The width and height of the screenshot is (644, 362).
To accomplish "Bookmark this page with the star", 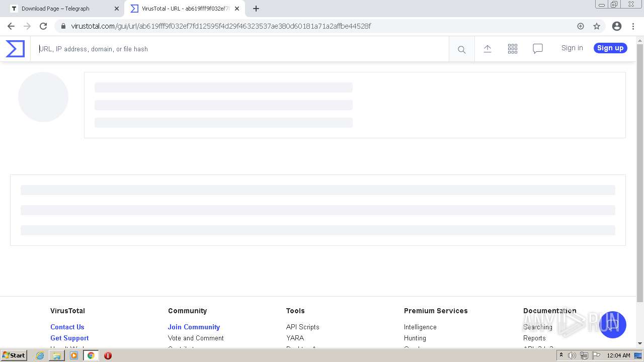I will pos(597,26).
